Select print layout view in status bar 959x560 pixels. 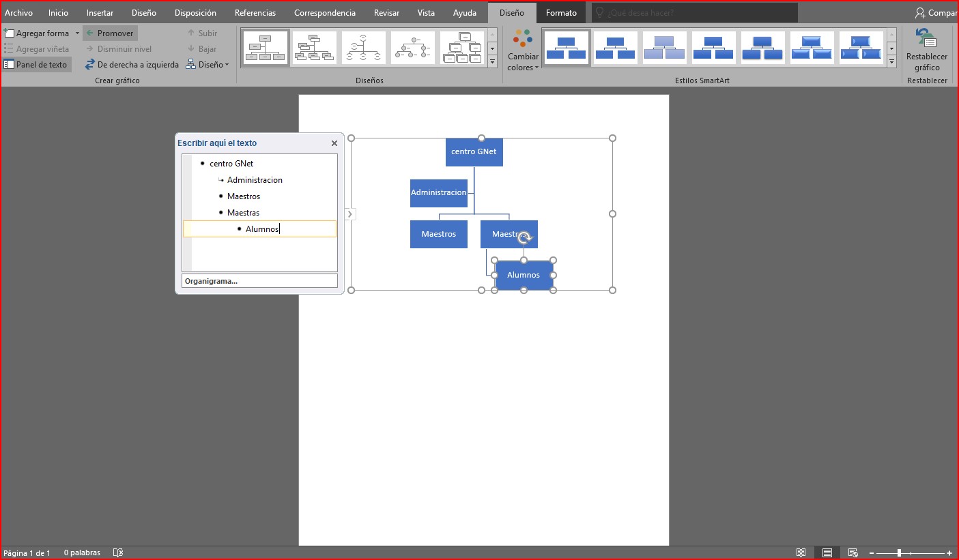(x=827, y=552)
